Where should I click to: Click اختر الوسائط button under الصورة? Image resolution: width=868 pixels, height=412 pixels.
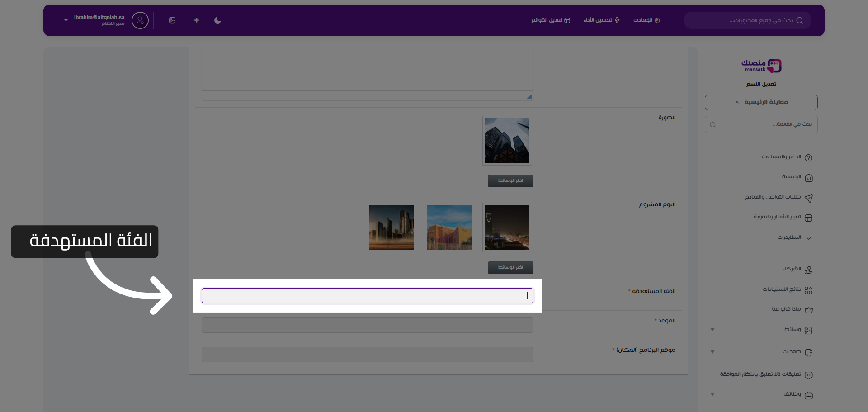pos(510,181)
